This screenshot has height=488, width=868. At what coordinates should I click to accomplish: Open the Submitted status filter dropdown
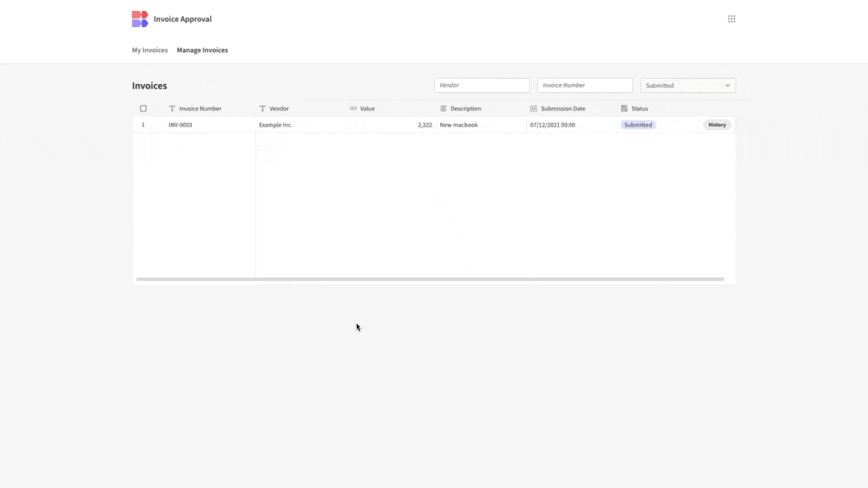688,85
